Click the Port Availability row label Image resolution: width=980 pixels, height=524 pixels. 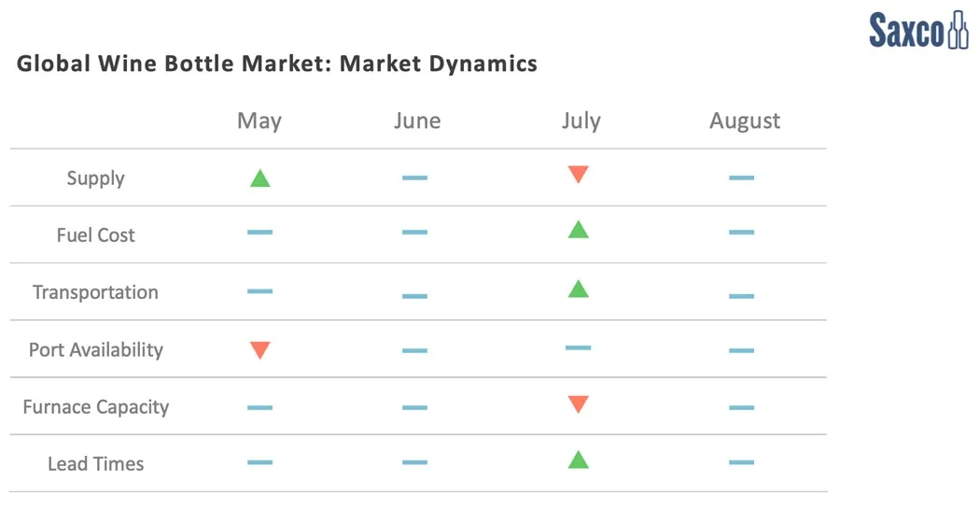pyautogui.click(x=95, y=350)
